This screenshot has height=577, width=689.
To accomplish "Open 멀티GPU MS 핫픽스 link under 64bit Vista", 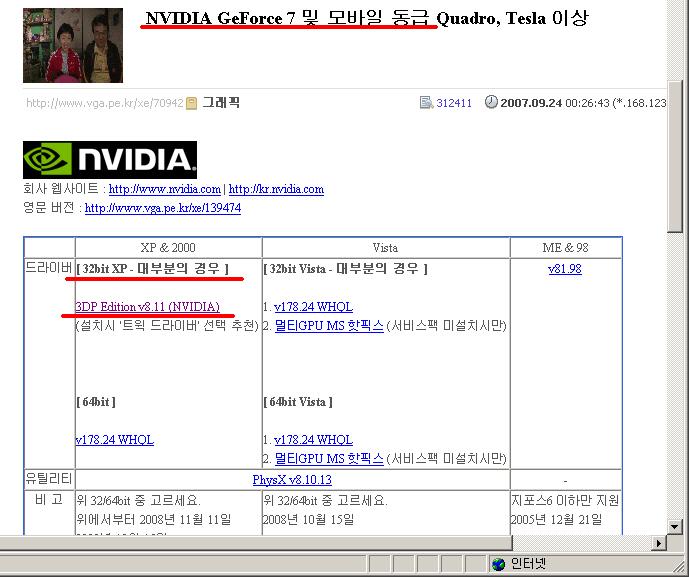I will 329,459.
